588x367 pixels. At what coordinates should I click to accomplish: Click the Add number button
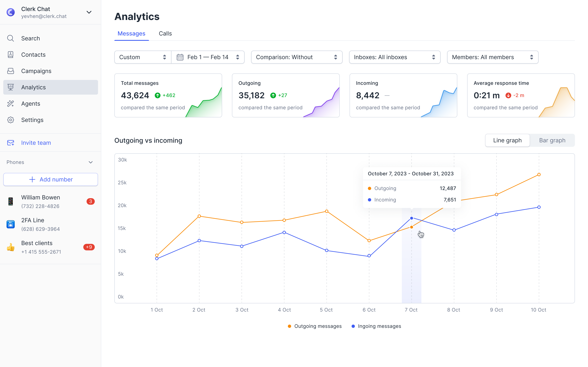coord(51,179)
